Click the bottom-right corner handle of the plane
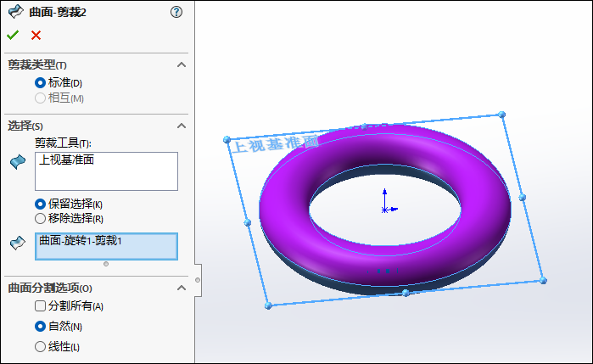The height and width of the screenshot is (364, 593). (543, 280)
